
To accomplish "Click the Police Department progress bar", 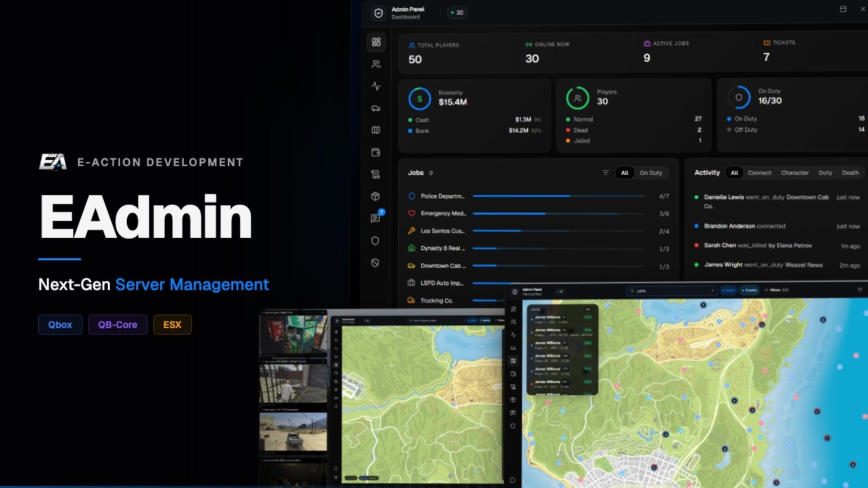I will 558,196.
